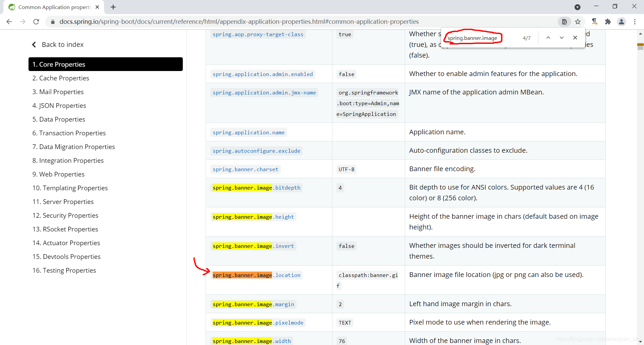Click spring.banner.image.invert property link
Screen dimensions: 644x345
coord(253,246)
